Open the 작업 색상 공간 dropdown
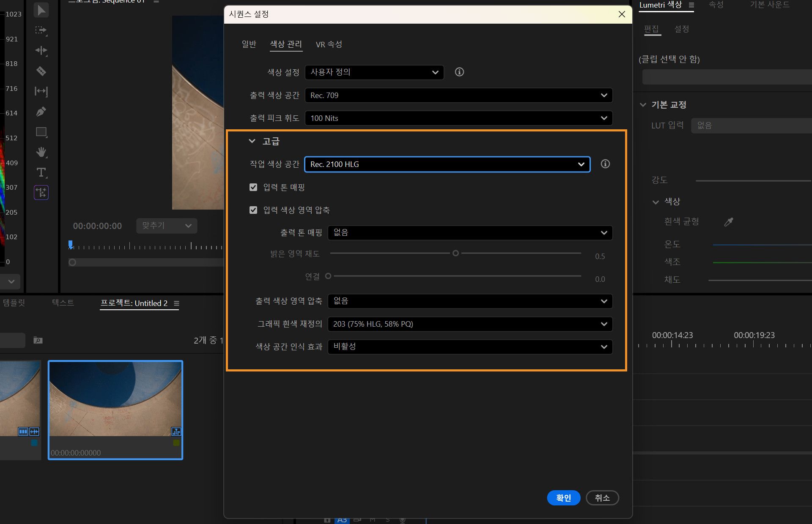812x524 pixels. (x=447, y=164)
